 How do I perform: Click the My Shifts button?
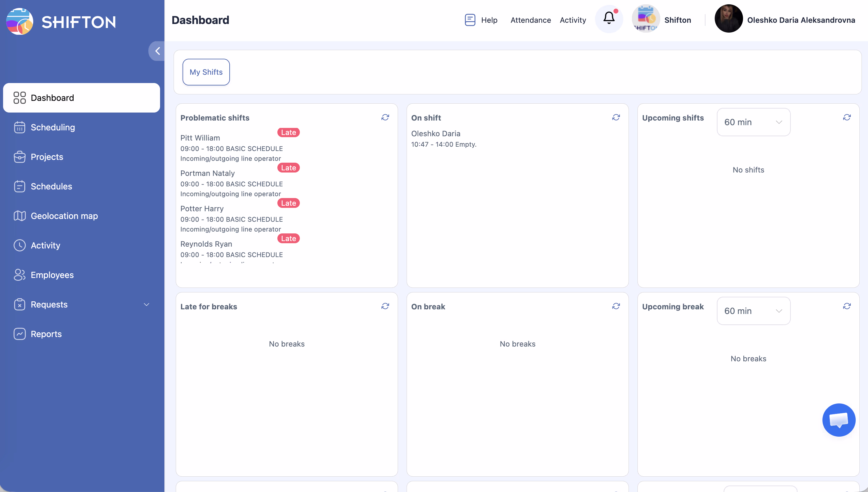pos(206,72)
